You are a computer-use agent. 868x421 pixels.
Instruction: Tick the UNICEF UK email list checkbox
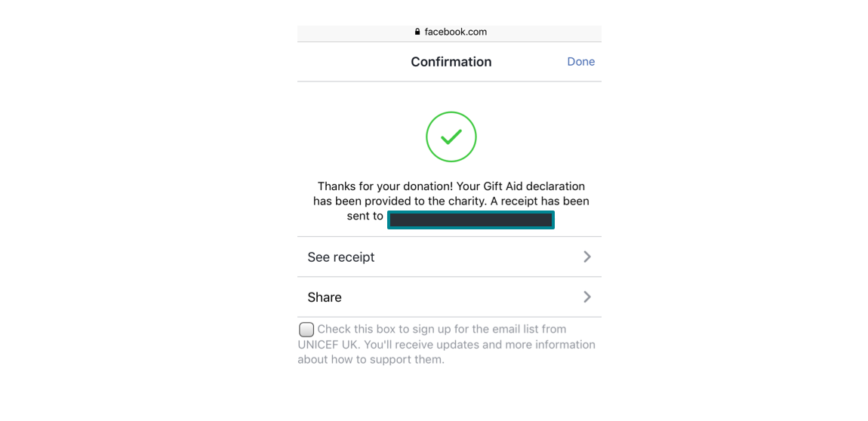[x=306, y=330]
